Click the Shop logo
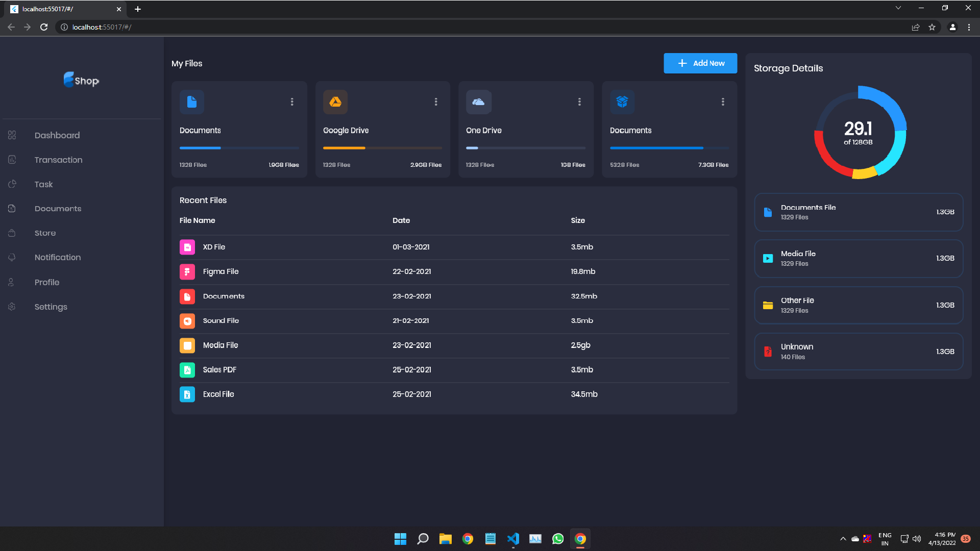 coord(81,80)
